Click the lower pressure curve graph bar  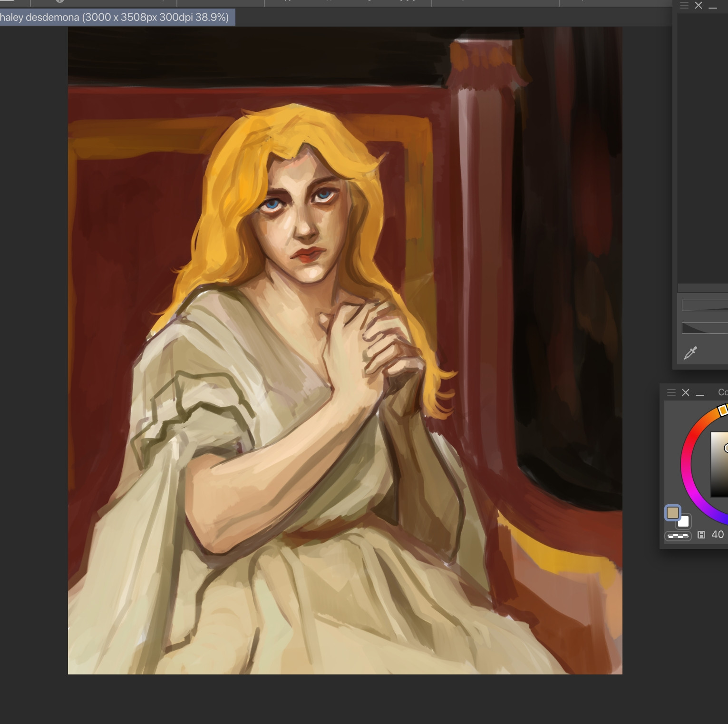pos(705,328)
